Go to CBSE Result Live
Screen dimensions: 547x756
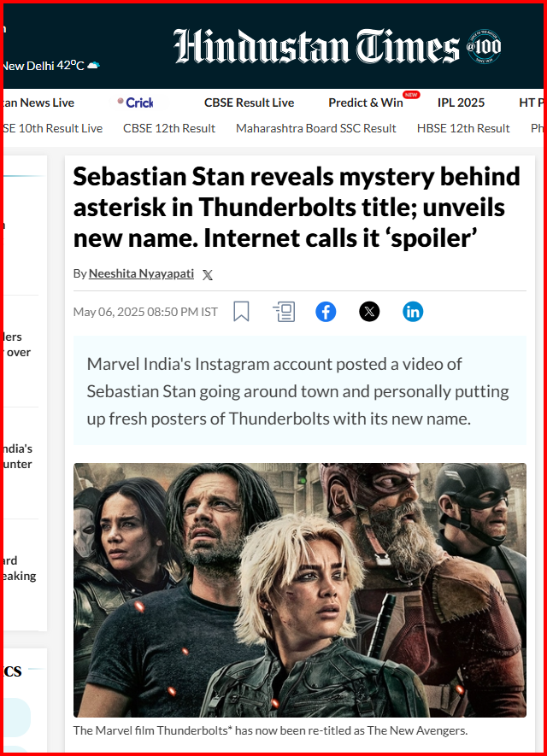[x=249, y=103]
